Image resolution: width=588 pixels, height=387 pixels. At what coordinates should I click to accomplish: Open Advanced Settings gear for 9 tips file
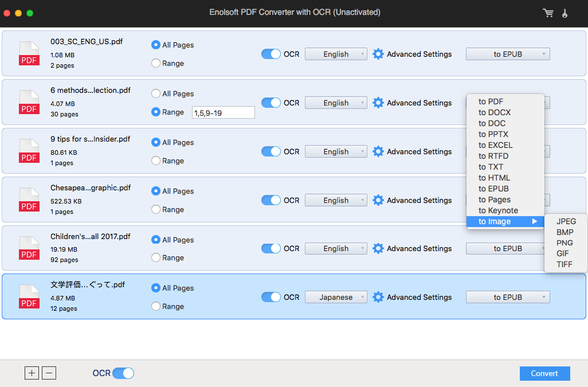pos(378,151)
